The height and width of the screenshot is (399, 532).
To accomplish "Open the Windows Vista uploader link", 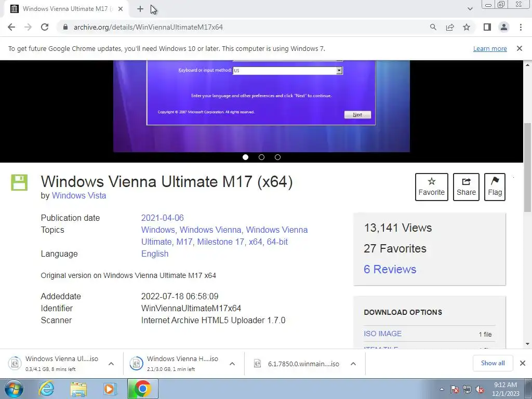I will [79, 196].
